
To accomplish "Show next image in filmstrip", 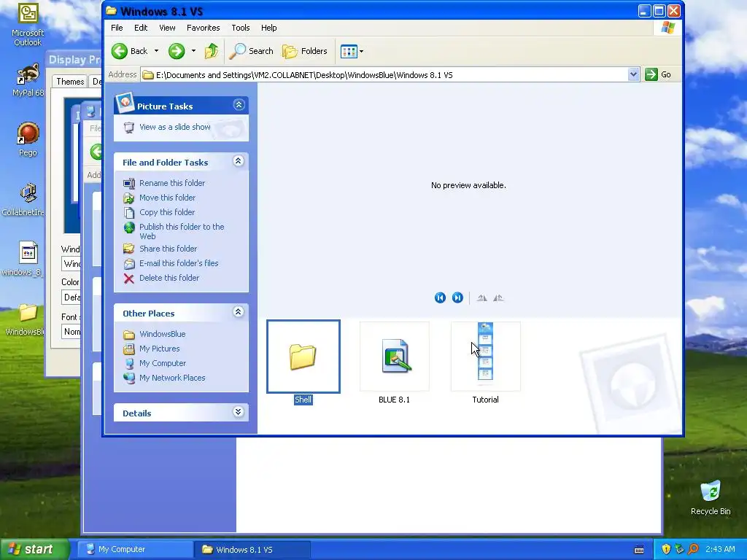I will (x=457, y=298).
